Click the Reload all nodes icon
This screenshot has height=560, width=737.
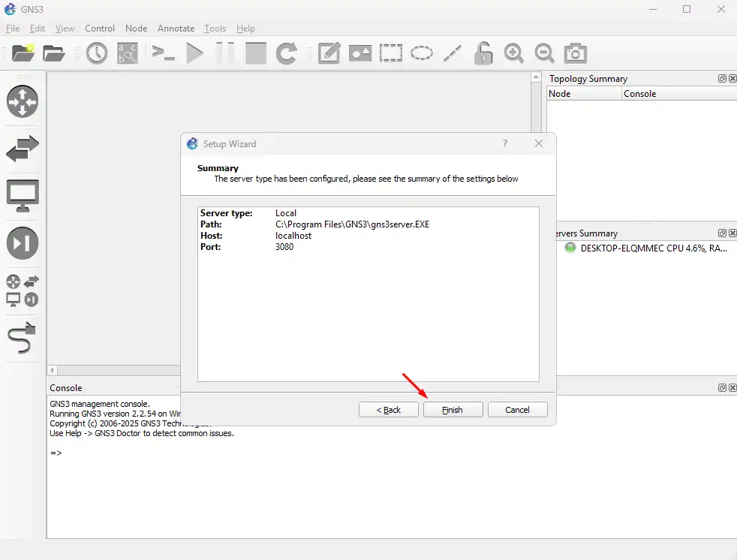286,53
